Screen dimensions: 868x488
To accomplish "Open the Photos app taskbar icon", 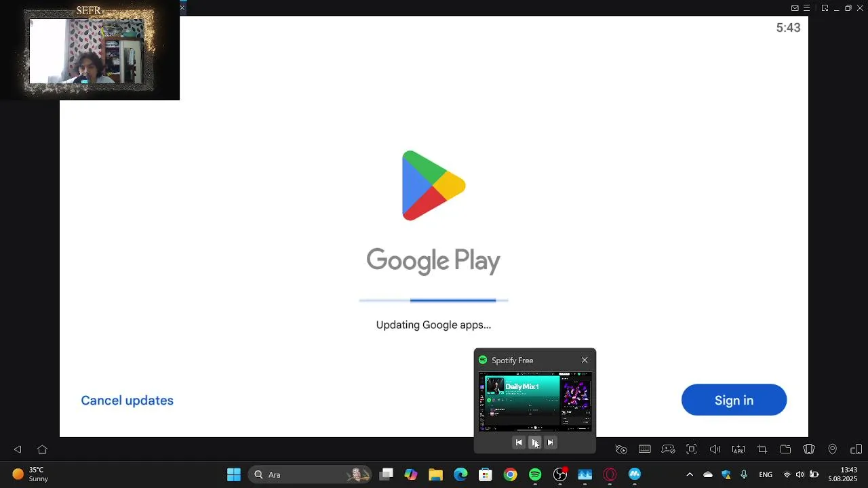I will (585, 474).
